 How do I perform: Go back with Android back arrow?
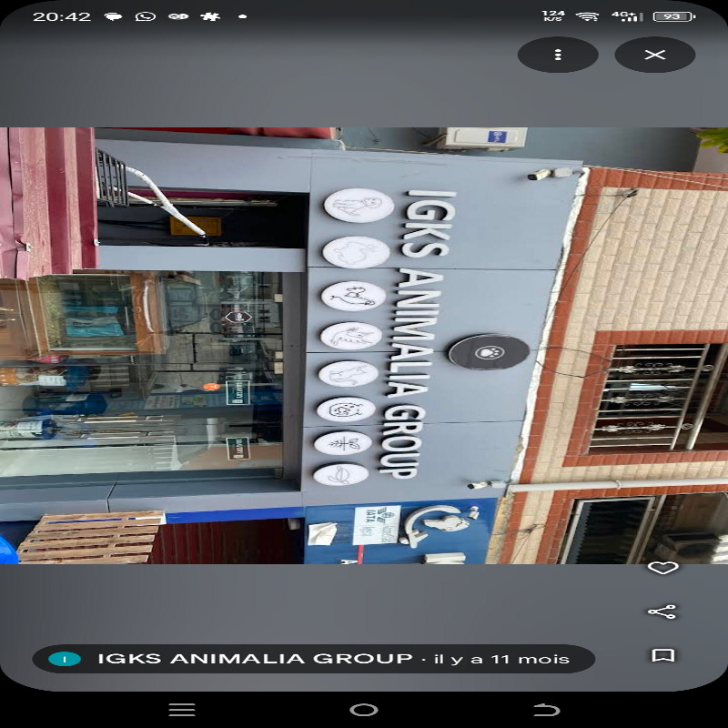(x=546, y=710)
